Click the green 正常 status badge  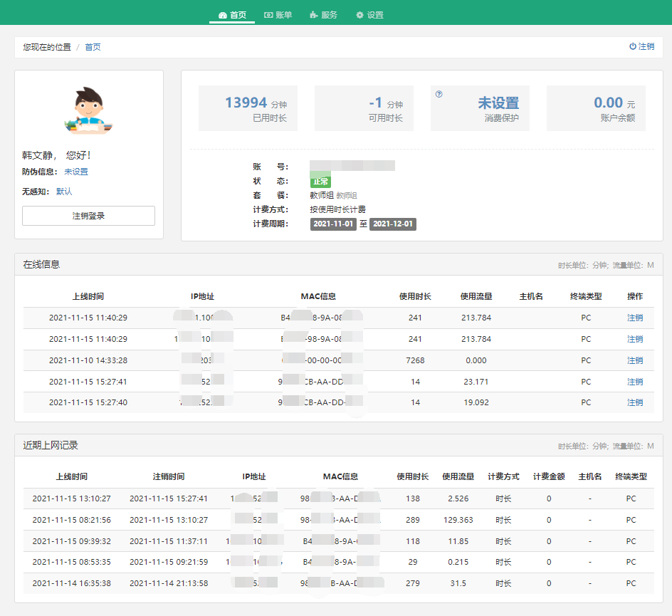pyautogui.click(x=320, y=181)
